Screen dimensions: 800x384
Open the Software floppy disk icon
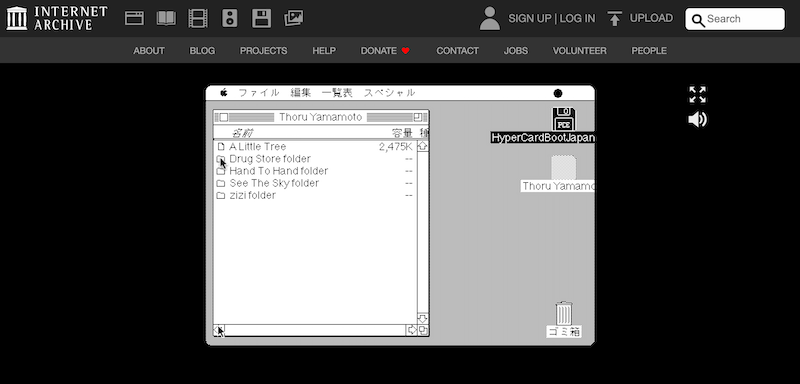(261, 18)
